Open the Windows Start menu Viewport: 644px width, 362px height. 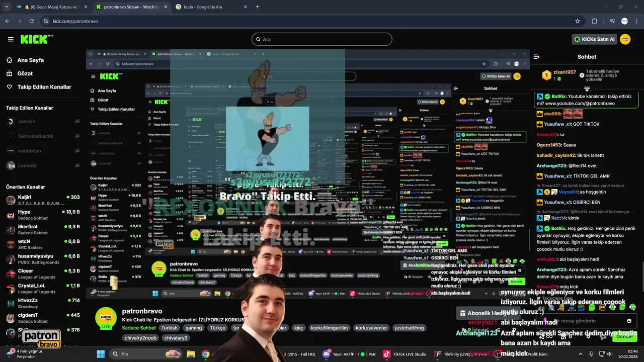[101, 354]
